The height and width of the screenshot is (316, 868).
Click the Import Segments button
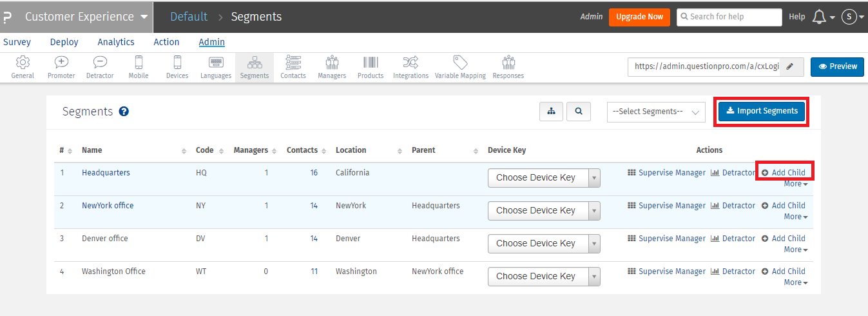tap(762, 111)
